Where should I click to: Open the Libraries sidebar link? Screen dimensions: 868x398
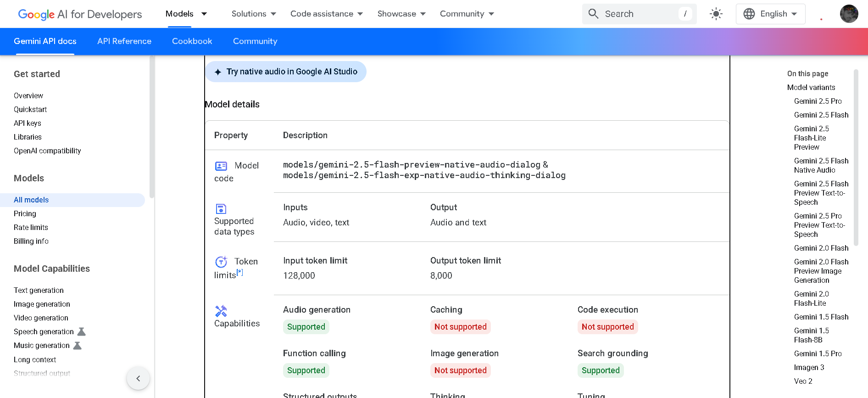point(28,137)
